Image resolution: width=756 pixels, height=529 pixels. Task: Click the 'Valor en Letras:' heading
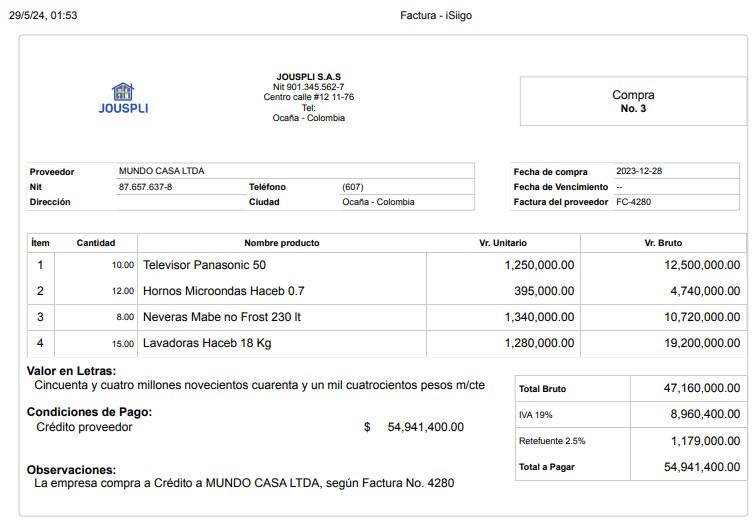tap(71, 371)
